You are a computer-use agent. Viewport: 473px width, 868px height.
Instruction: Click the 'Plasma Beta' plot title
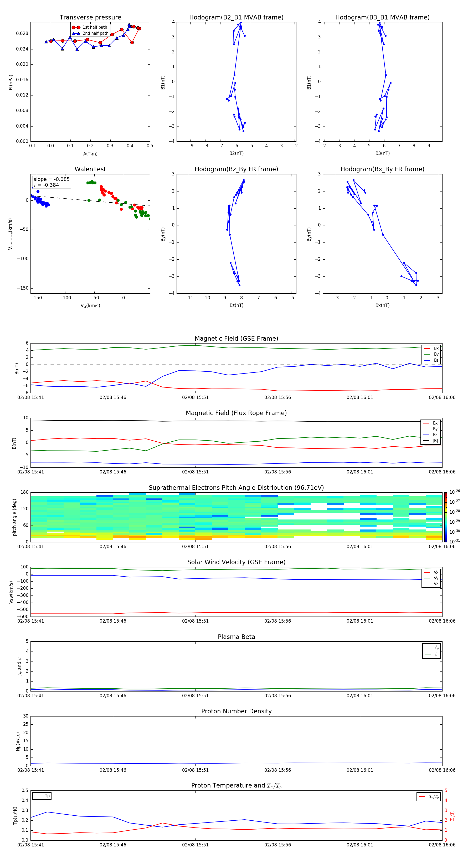[236, 637]
